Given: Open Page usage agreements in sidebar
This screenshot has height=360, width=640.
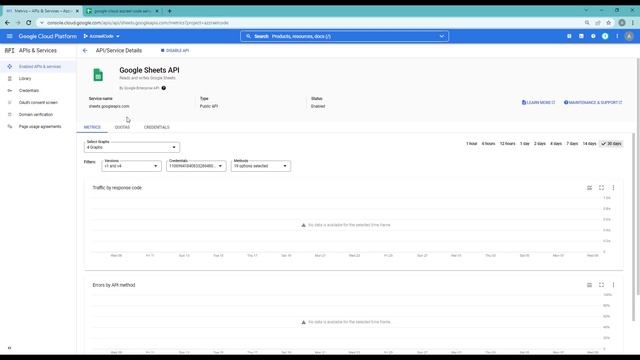Looking at the screenshot, I should pos(38,127).
